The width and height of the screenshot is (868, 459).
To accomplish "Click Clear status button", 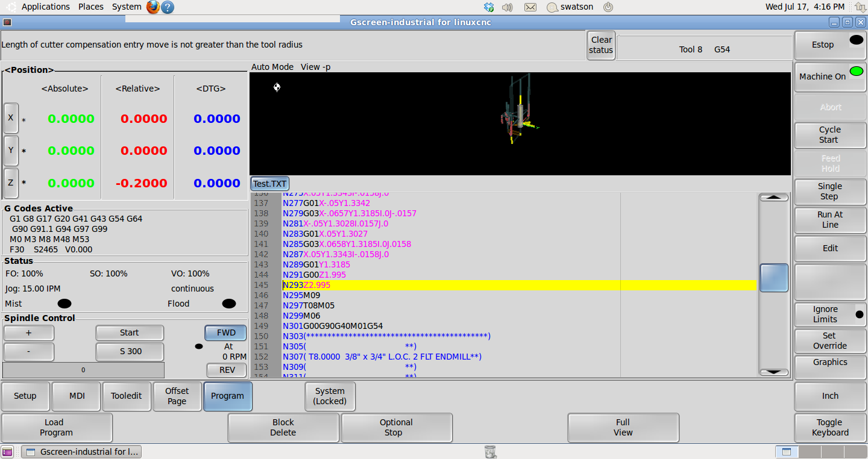I will (x=600, y=45).
